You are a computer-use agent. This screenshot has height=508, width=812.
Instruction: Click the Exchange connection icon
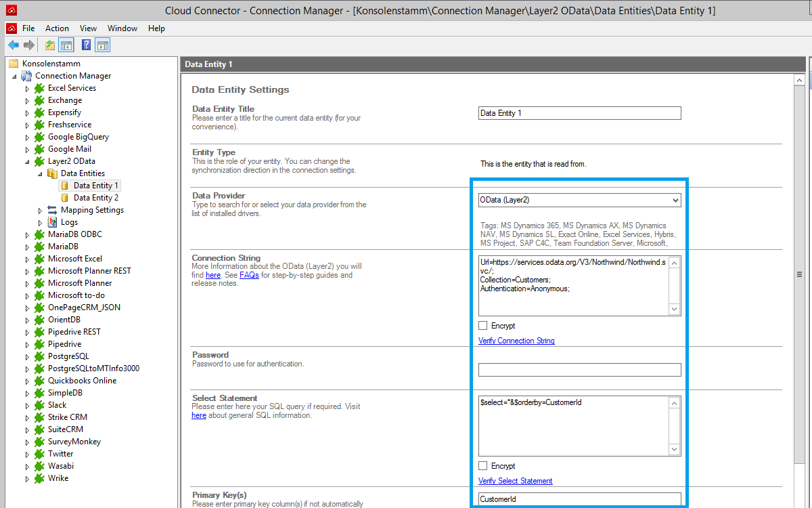[x=40, y=100]
